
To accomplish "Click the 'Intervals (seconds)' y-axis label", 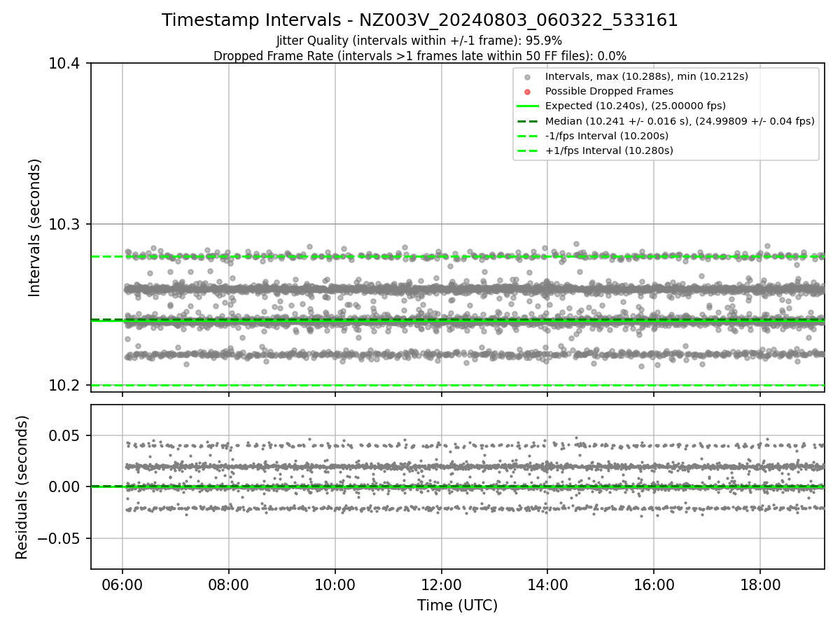I will click(35, 227).
